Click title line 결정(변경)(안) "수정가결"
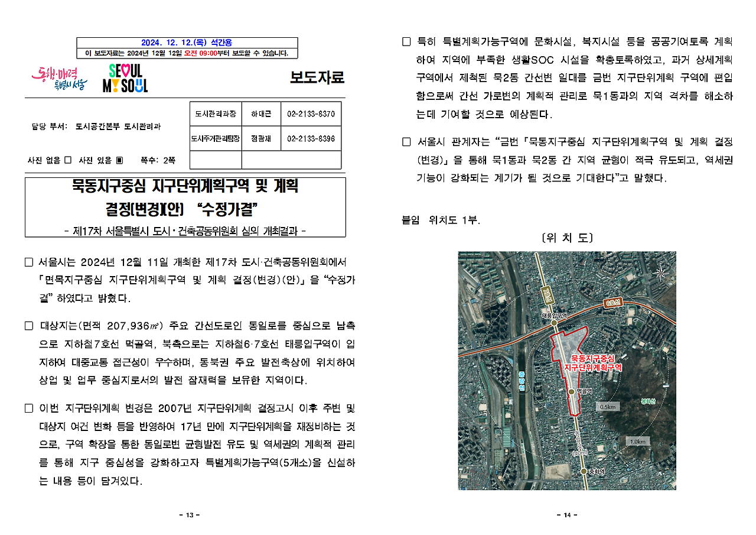The height and width of the screenshot is (535, 756). (183, 209)
